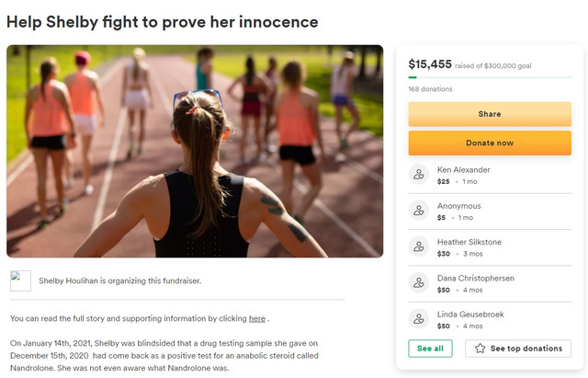This screenshot has height=378, width=588.
Task: Open the Share button
Action: click(x=490, y=114)
